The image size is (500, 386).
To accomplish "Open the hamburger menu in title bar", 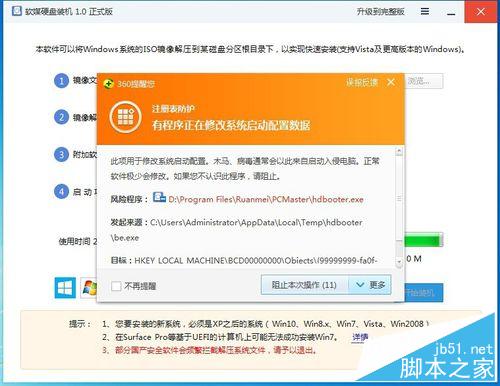I will pyautogui.click(x=425, y=12).
